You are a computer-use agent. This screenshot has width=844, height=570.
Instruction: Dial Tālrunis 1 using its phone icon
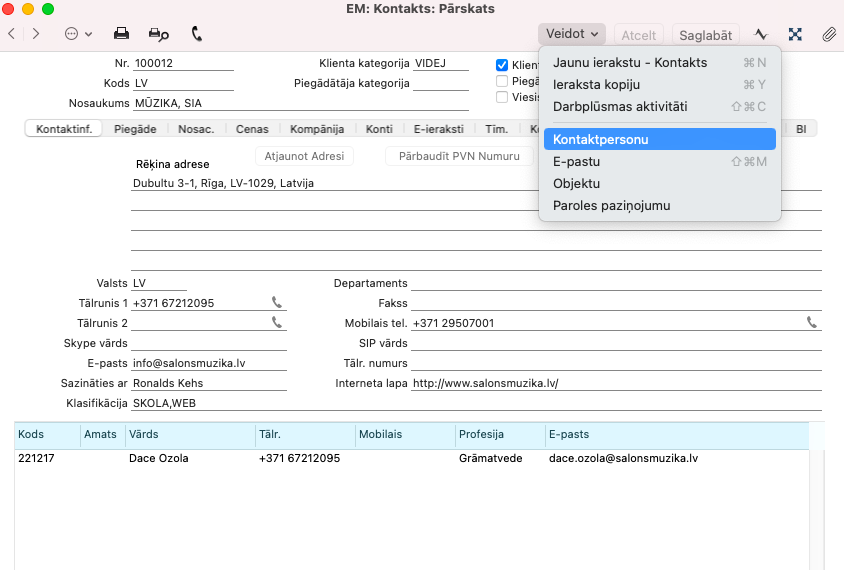[x=277, y=303]
